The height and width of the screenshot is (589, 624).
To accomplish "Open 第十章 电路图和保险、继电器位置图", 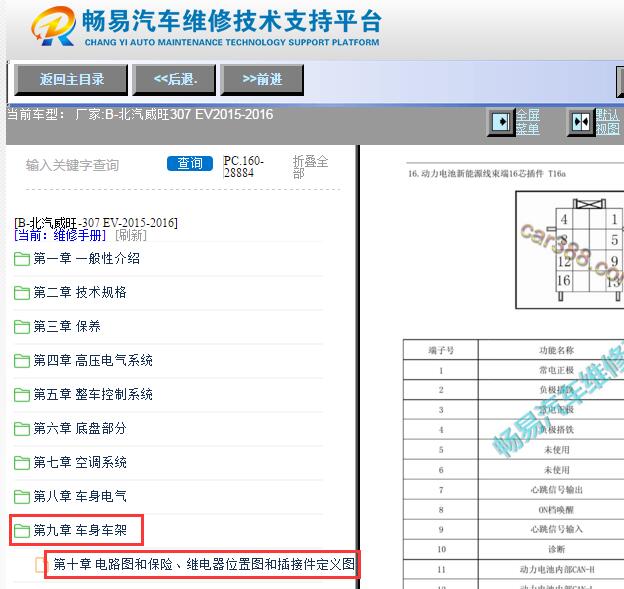I will [204, 564].
